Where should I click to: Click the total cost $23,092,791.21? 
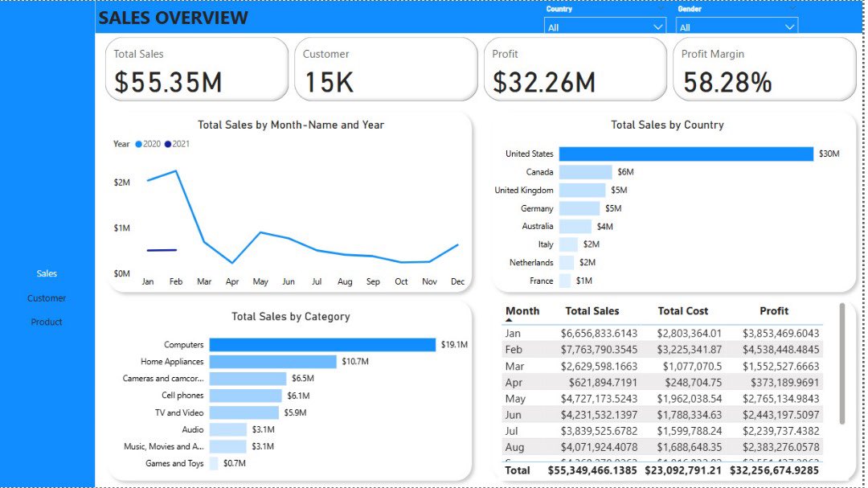[683, 470]
